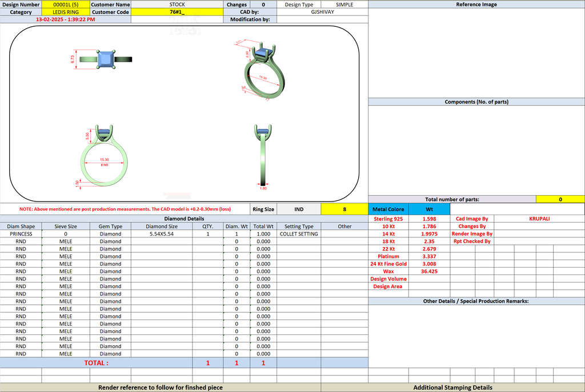The width and height of the screenshot is (585, 392).
Task: Click the Diamond Details section header
Action: pyautogui.click(x=185, y=219)
